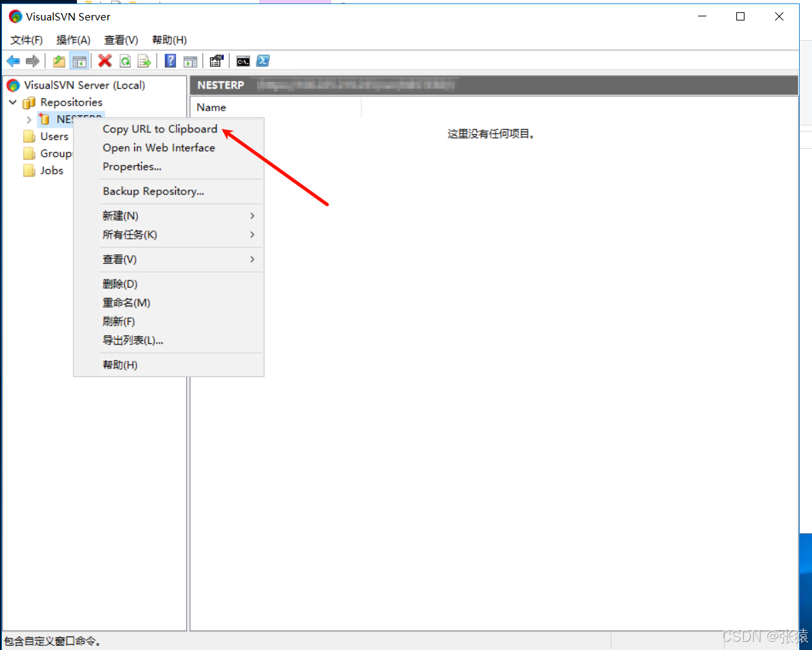Click the Properties toolbar icon
The height and width of the screenshot is (650, 812).
tap(216, 61)
